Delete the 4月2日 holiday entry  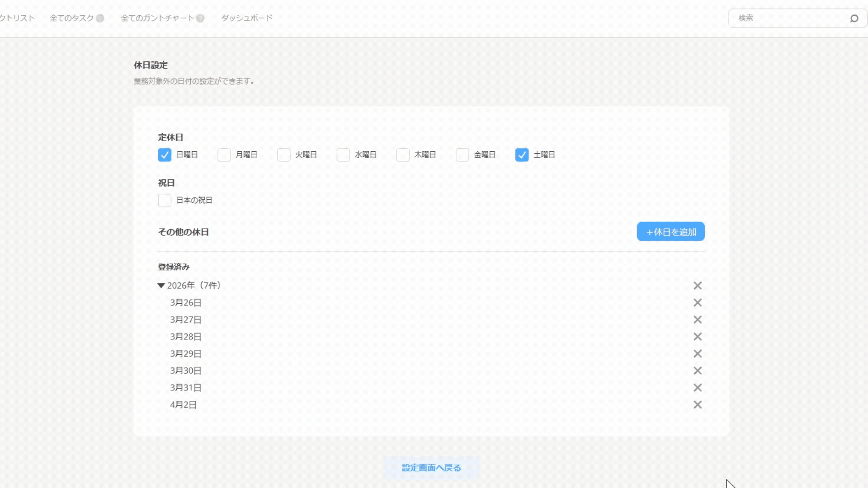[698, 405]
